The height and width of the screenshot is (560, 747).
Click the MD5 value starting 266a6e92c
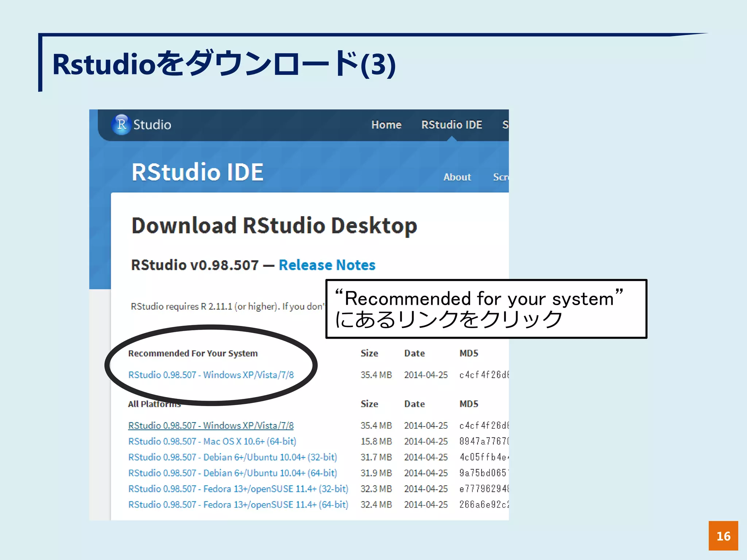click(484, 505)
